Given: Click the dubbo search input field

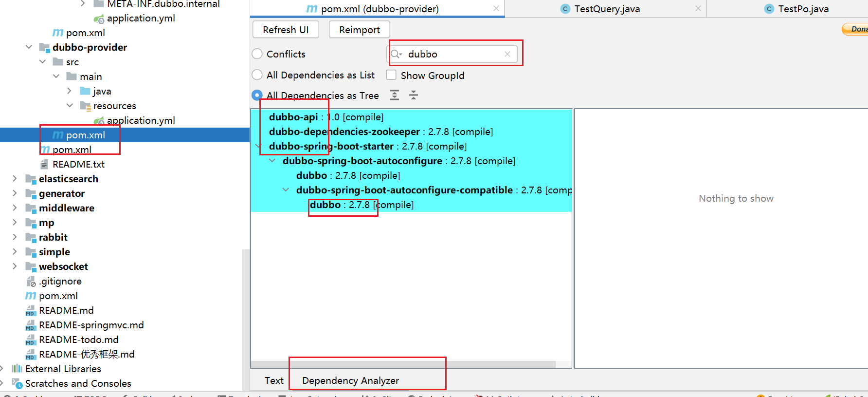Looking at the screenshot, I should (452, 54).
